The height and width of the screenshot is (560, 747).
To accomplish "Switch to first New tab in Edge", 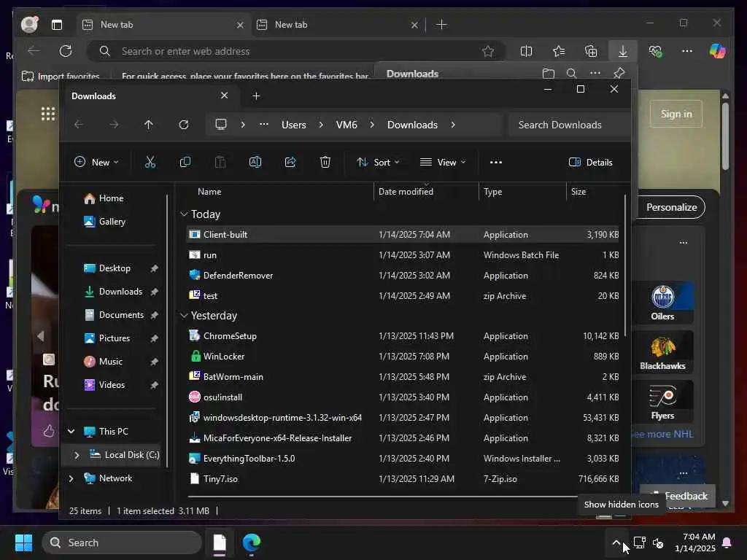I will tap(163, 25).
